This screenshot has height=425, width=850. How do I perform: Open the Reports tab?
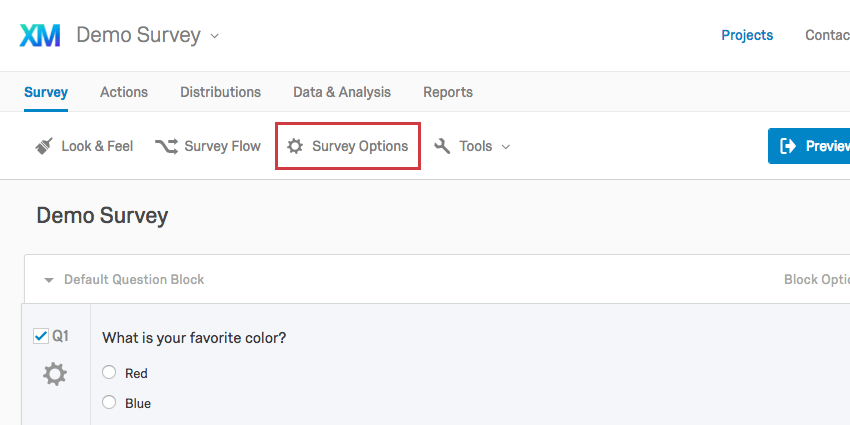click(448, 92)
